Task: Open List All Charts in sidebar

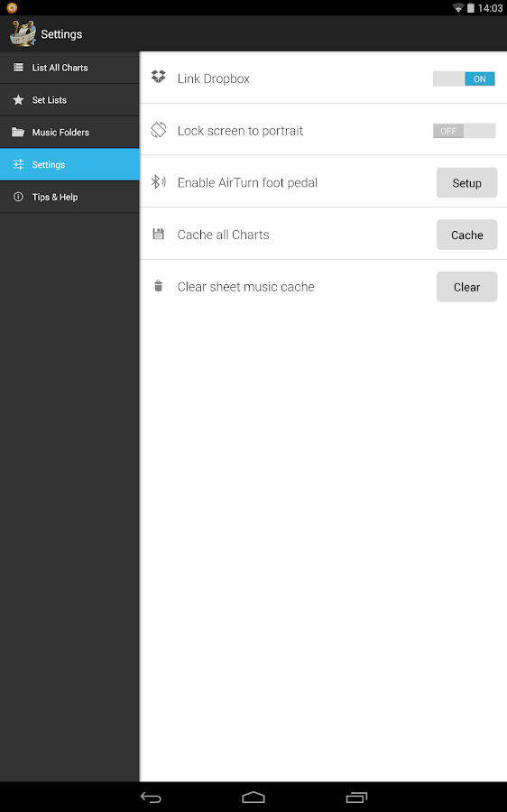Action: click(69, 68)
